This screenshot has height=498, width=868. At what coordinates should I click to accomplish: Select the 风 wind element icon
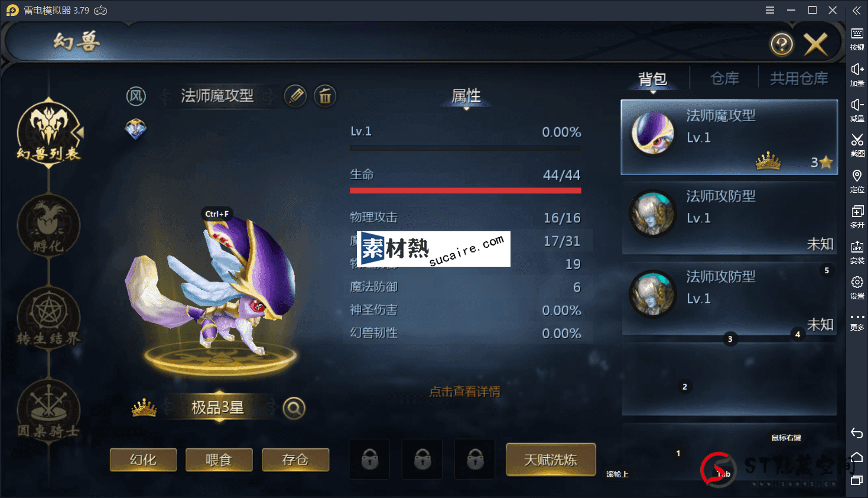[136, 96]
